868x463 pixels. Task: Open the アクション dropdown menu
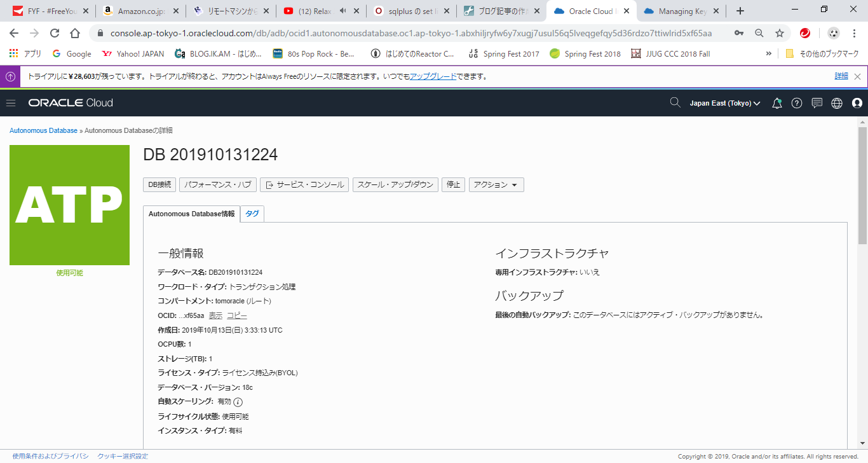[x=496, y=184]
